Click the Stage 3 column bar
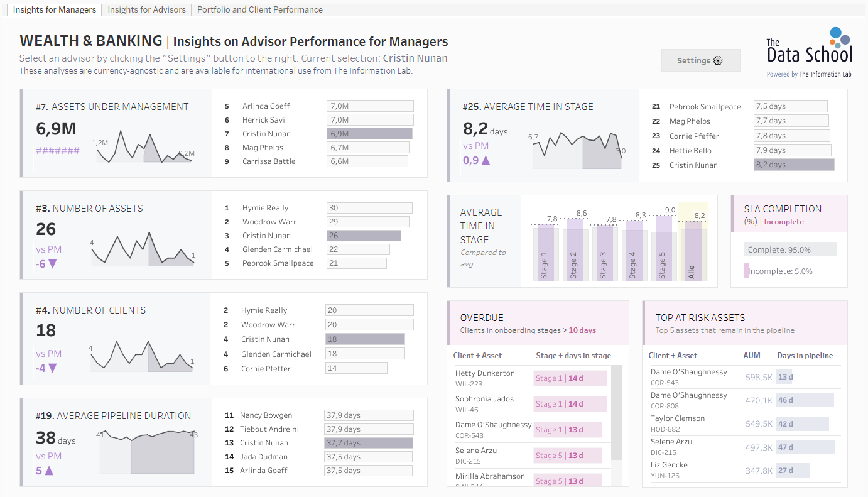This screenshot has height=497, width=868. click(604, 253)
